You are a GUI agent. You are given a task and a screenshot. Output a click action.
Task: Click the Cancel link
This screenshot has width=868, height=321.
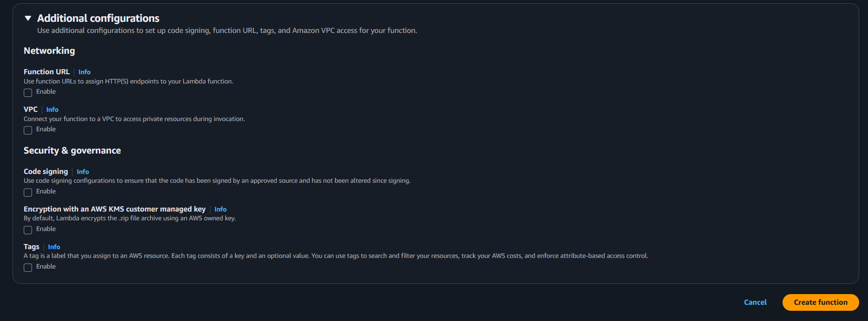[755, 302]
